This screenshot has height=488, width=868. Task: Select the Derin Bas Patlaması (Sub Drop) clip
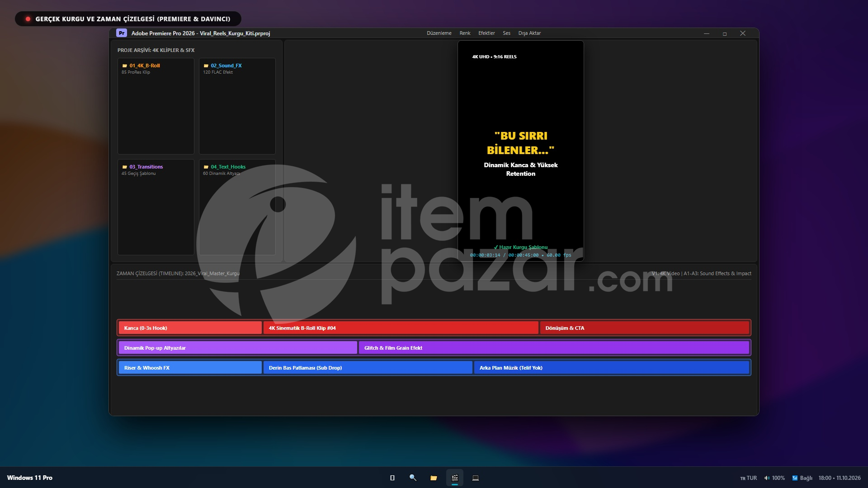point(368,368)
